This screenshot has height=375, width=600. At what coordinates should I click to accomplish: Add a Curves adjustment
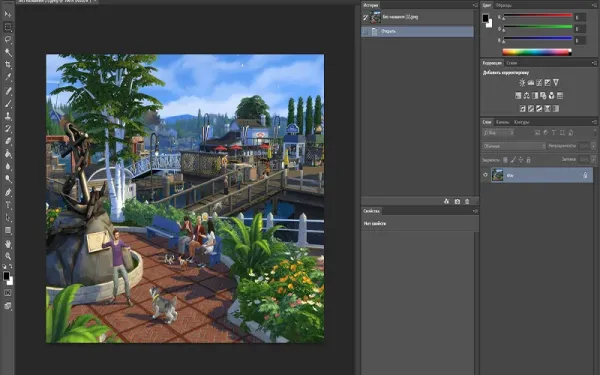tap(539, 82)
